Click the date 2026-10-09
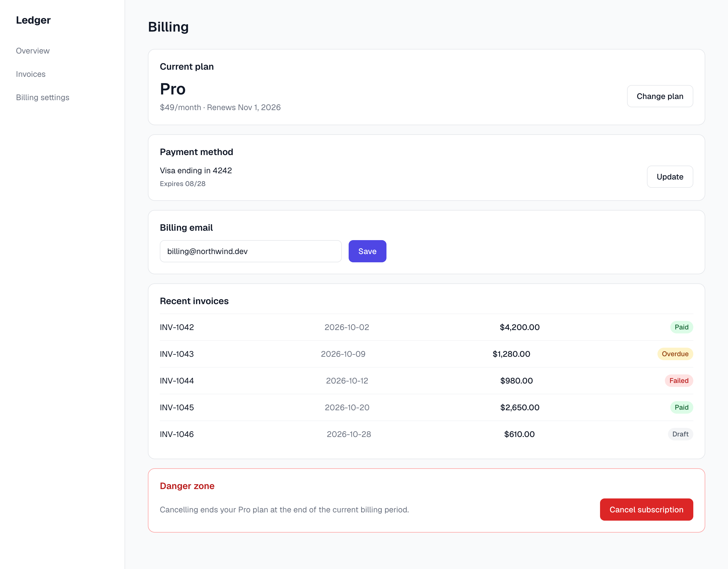The height and width of the screenshot is (569, 728). 343,354
